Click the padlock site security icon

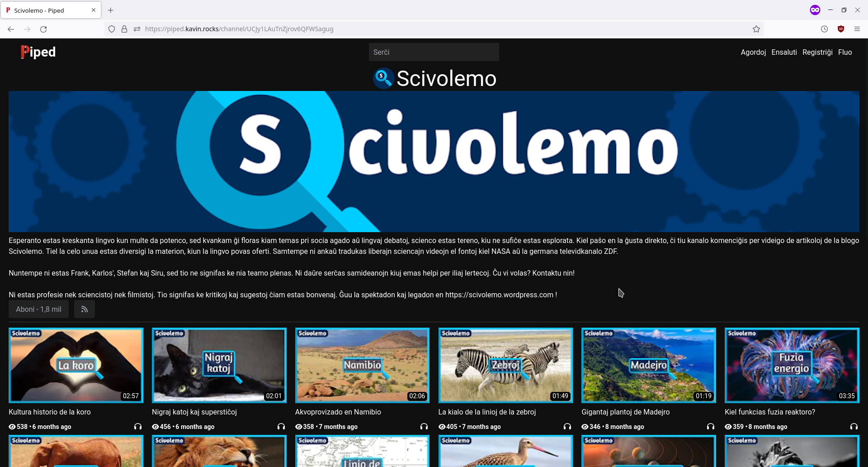click(124, 29)
